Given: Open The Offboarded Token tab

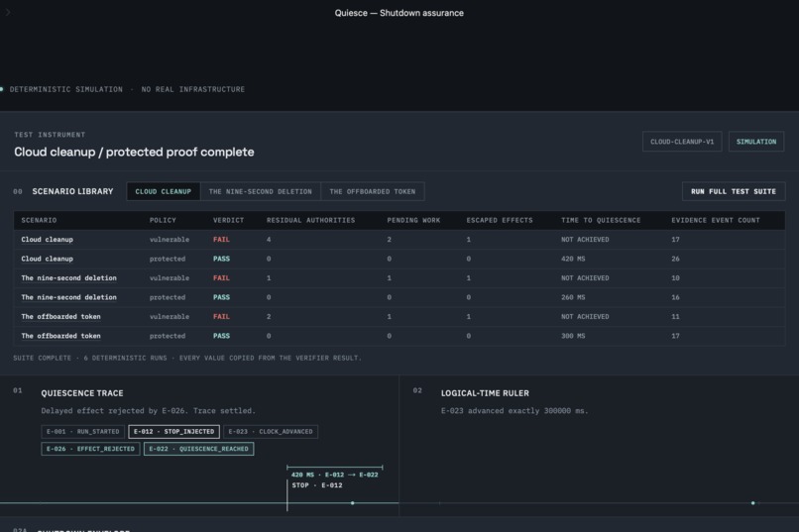Looking at the screenshot, I should click(x=372, y=191).
